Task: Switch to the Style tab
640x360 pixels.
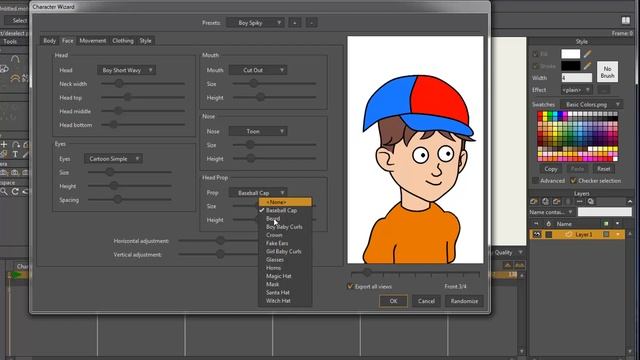Action: 145,41
